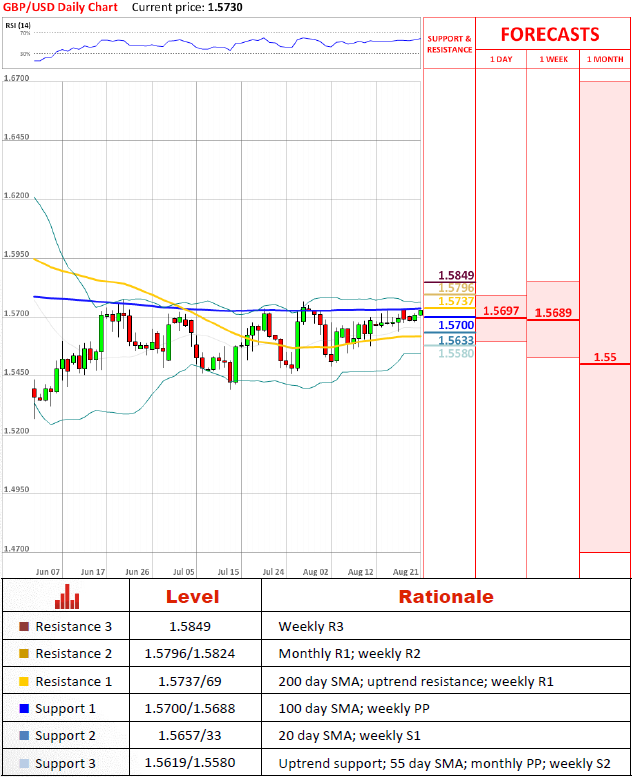Click the 1.5689 one-week forecast value
Screen dimensions: 632x777
click(x=553, y=313)
